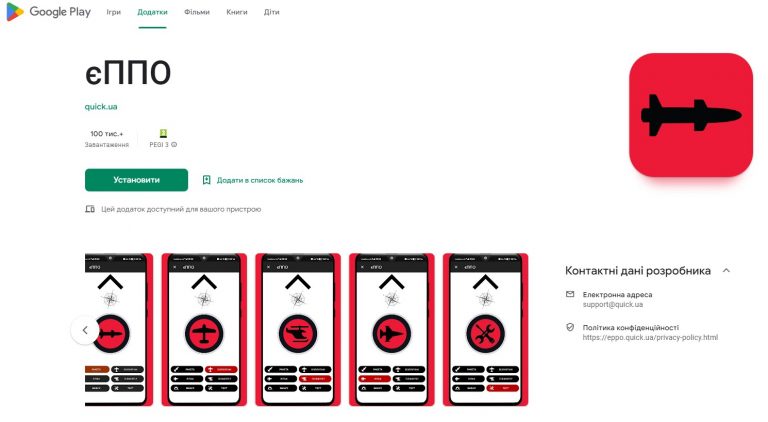Image resolution: width=768 pixels, height=422 pixels.
Task: Add app via Додати в список бажань
Action: 260,180
